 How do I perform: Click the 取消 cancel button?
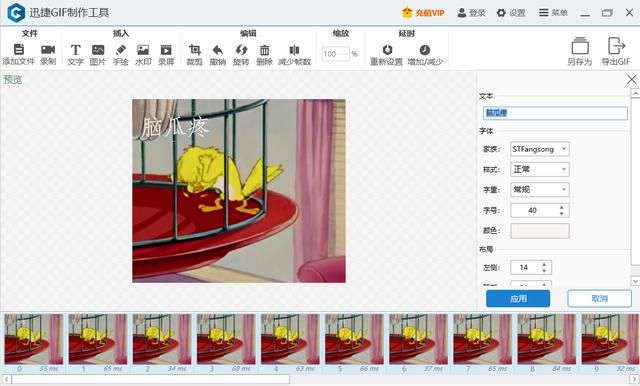(x=600, y=299)
